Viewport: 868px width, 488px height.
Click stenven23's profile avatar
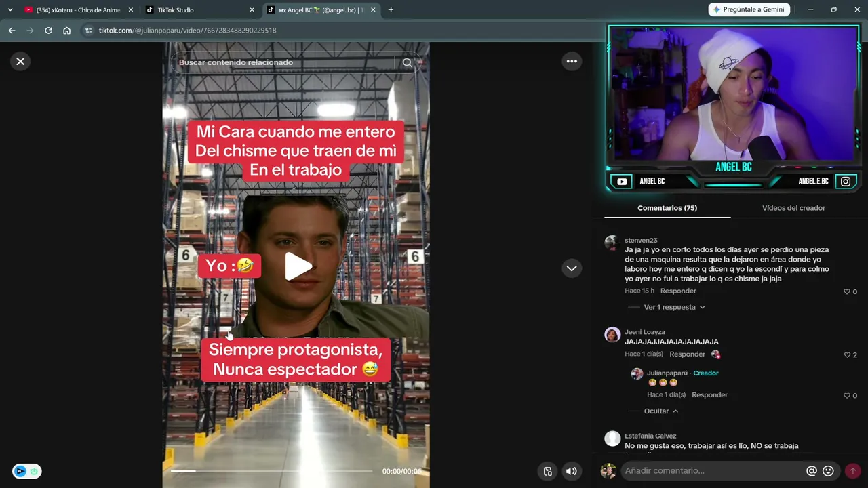click(x=612, y=243)
